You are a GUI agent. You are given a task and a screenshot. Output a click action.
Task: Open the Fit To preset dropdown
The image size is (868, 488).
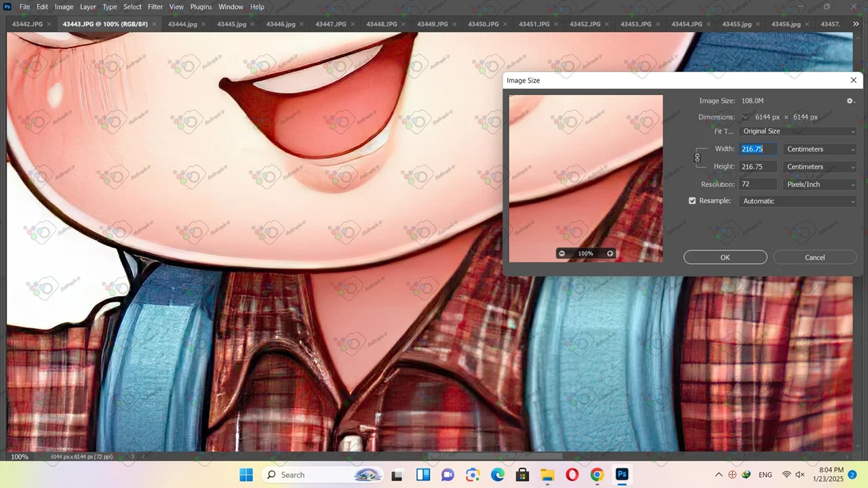pos(798,131)
